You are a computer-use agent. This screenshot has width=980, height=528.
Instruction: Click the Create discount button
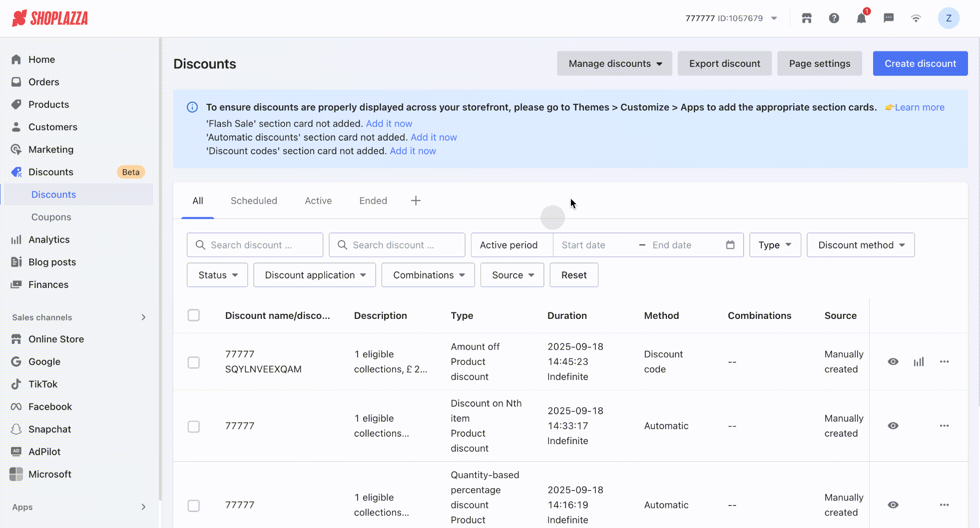(x=920, y=64)
